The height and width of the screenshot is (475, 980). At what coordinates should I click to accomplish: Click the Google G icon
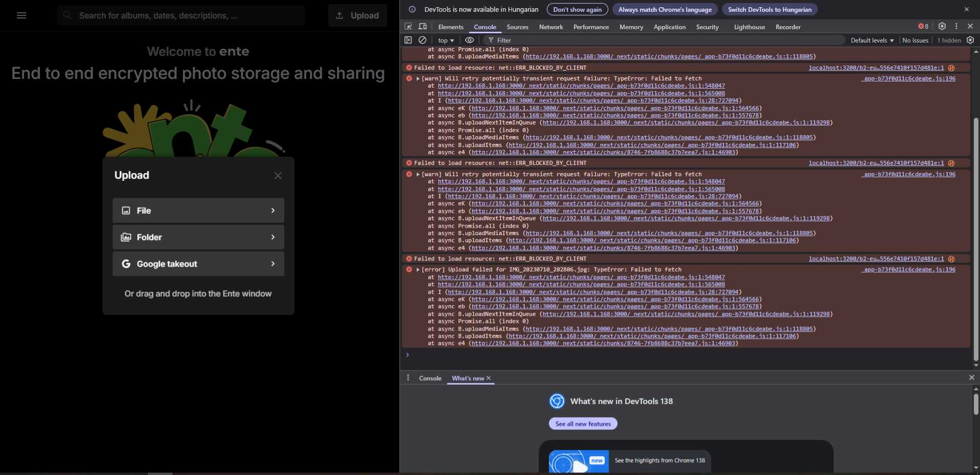tap(126, 264)
